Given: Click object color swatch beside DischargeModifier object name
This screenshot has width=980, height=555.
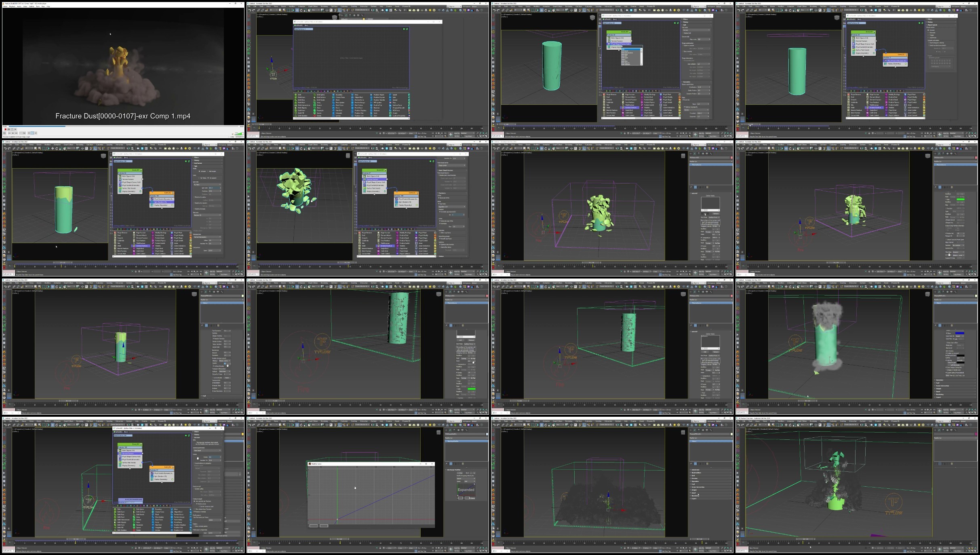Looking at the screenshot, I should [487, 434].
